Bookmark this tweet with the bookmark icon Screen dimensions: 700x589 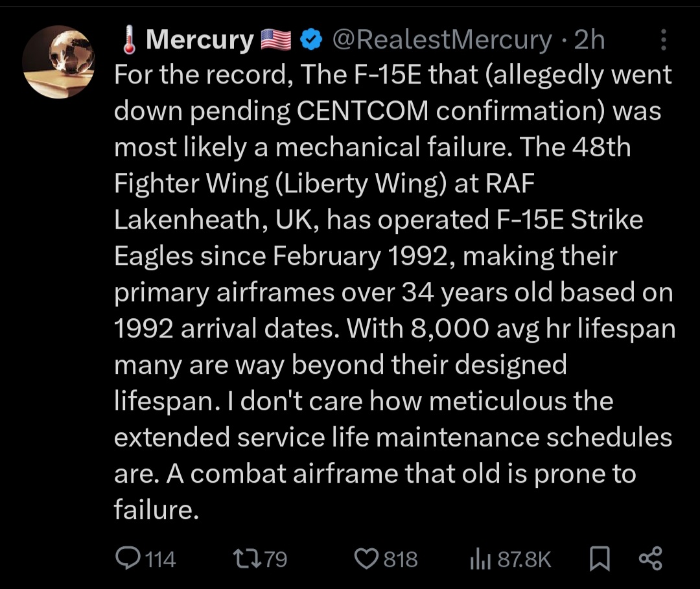pyautogui.click(x=600, y=559)
